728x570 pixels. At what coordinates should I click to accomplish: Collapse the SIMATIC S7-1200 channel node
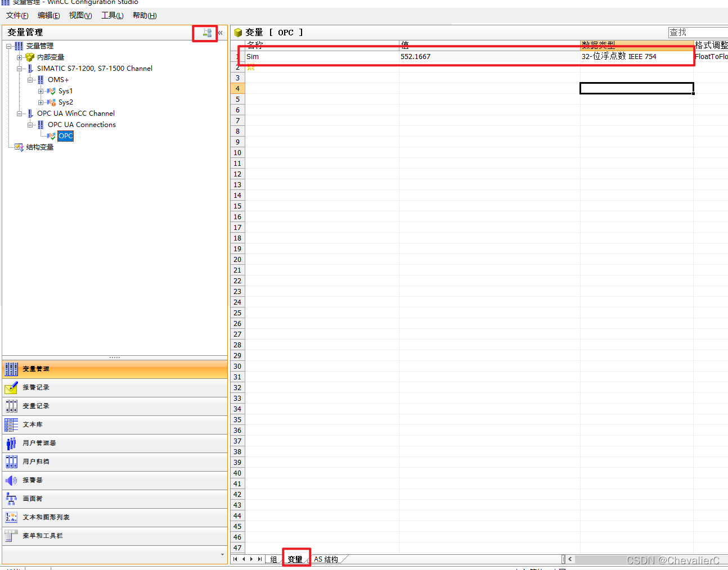point(19,69)
